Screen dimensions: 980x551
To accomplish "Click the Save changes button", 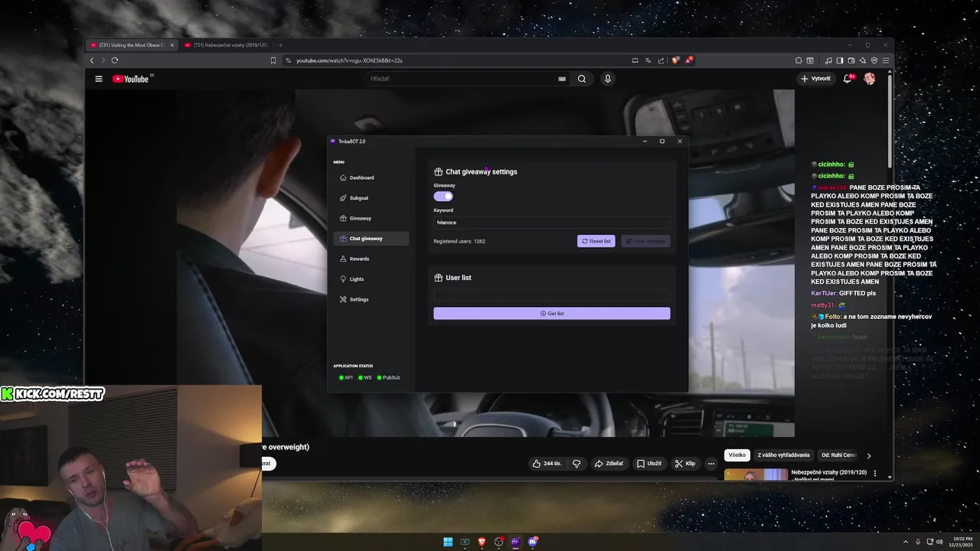I will click(x=645, y=241).
